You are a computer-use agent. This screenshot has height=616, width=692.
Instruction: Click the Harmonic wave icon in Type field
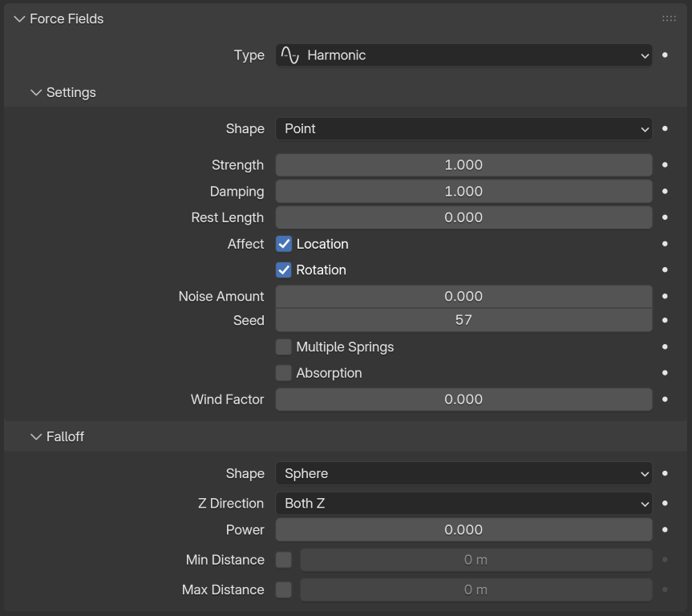(290, 55)
